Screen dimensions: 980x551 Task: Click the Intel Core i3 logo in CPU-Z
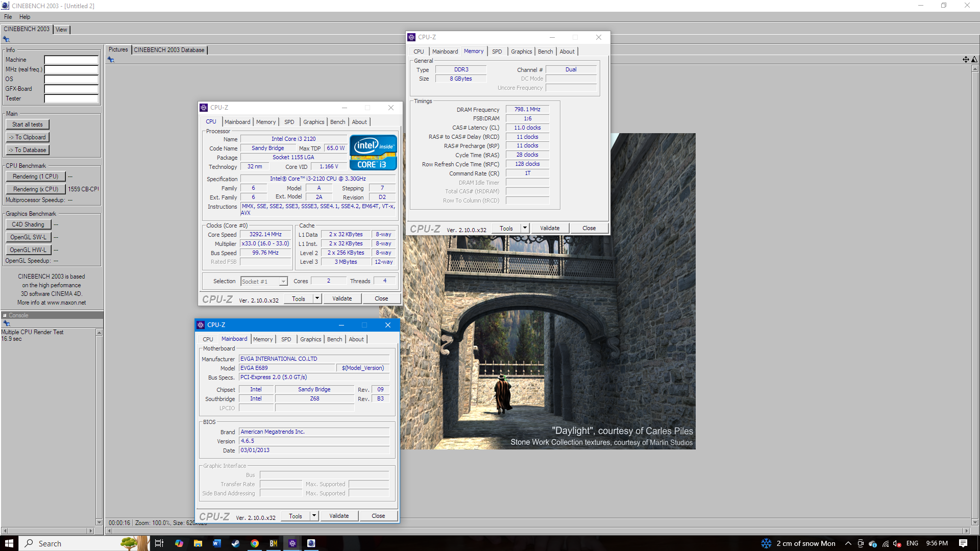point(373,152)
